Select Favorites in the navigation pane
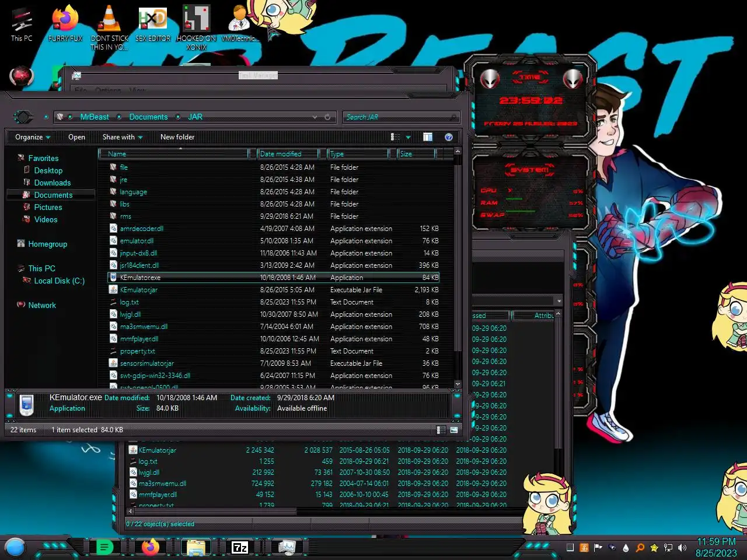The height and width of the screenshot is (560, 747). [x=43, y=158]
